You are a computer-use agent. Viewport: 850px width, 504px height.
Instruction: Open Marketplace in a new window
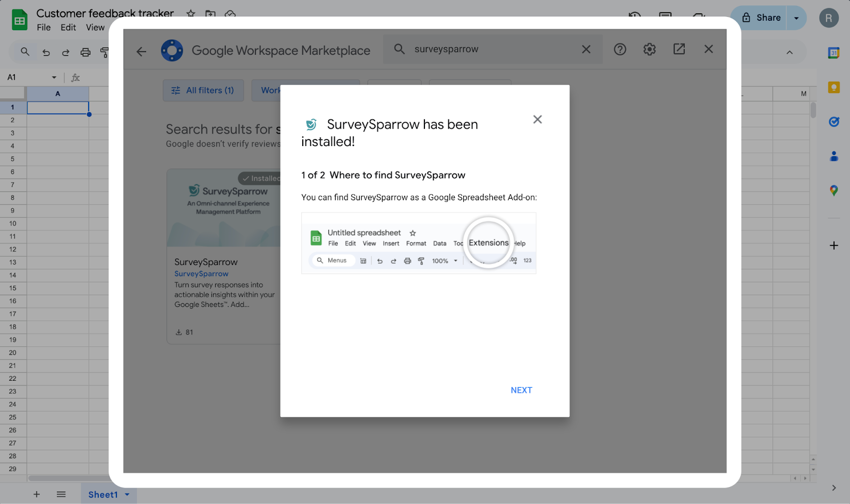[x=679, y=49]
